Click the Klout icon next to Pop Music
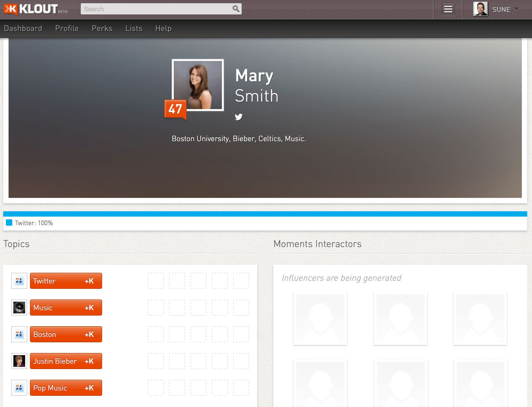This screenshot has height=407, width=532. click(x=19, y=387)
